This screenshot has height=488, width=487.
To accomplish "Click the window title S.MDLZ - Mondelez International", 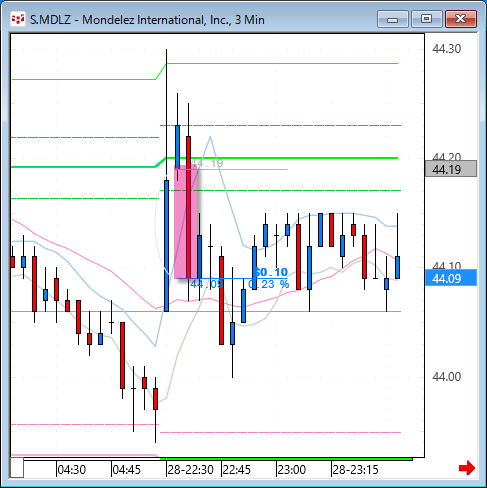I will coord(147,20).
